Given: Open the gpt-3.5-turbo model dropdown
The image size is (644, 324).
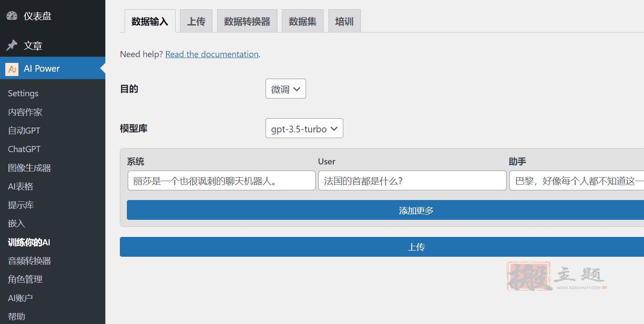Looking at the screenshot, I should (304, 128).
